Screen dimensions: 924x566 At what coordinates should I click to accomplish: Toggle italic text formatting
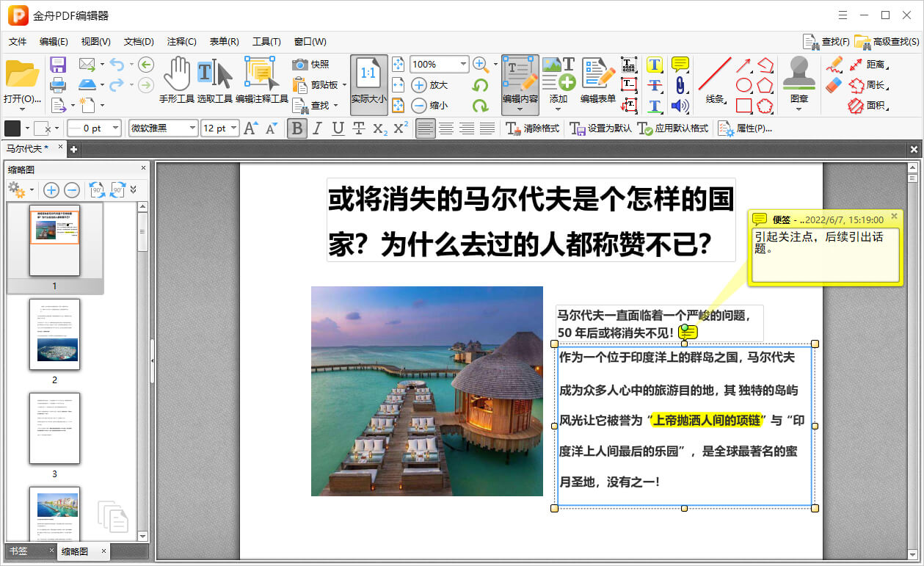[x=317, y=128]
